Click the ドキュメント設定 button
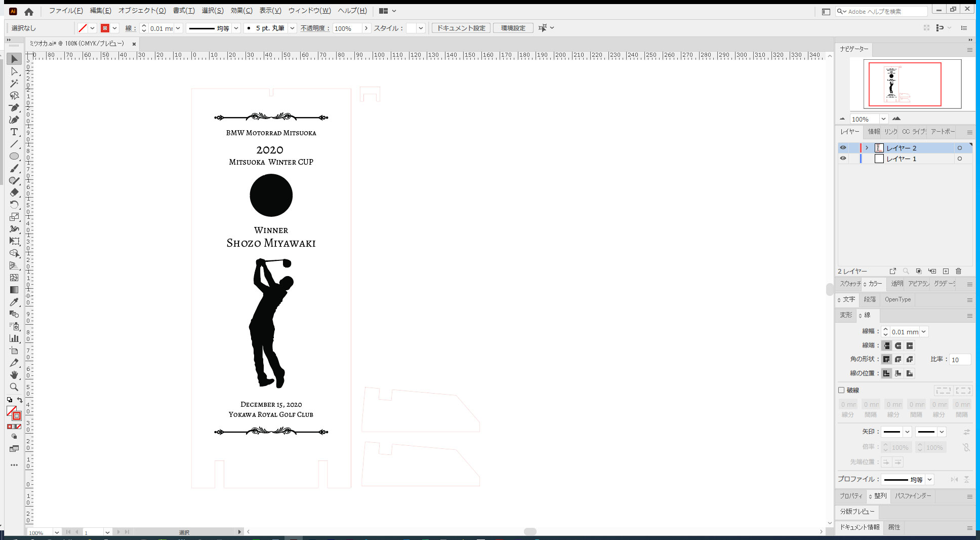The width and height of the screenshot is (980, 540). pyautogui.click(x=461, y=28)
